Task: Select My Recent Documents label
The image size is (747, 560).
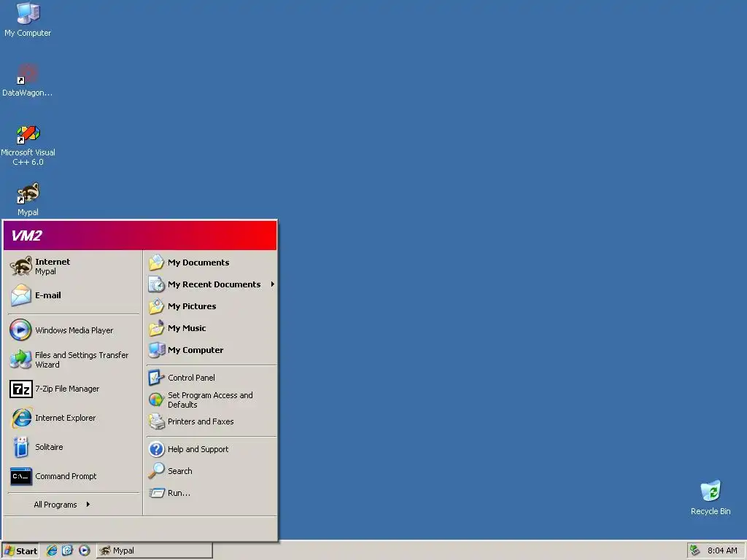Action: (214, 284)
